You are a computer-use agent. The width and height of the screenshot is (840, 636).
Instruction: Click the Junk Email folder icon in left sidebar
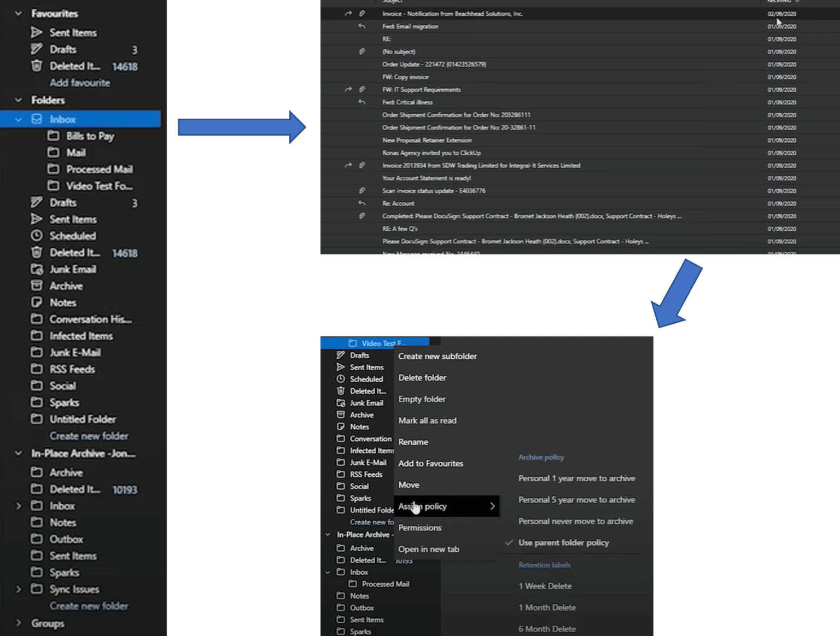point(37,269)
